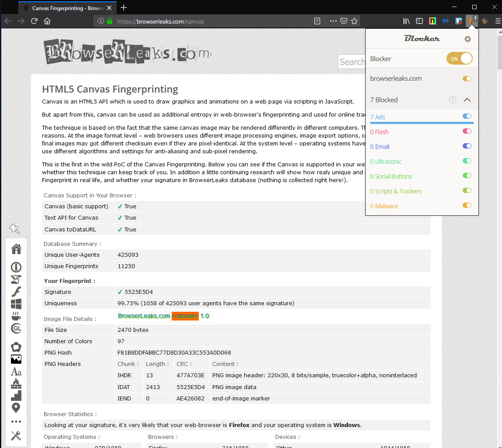Open the tools wrench sidebar icon
This screenshot has width=502, height=448.
[x=16, y=435]
